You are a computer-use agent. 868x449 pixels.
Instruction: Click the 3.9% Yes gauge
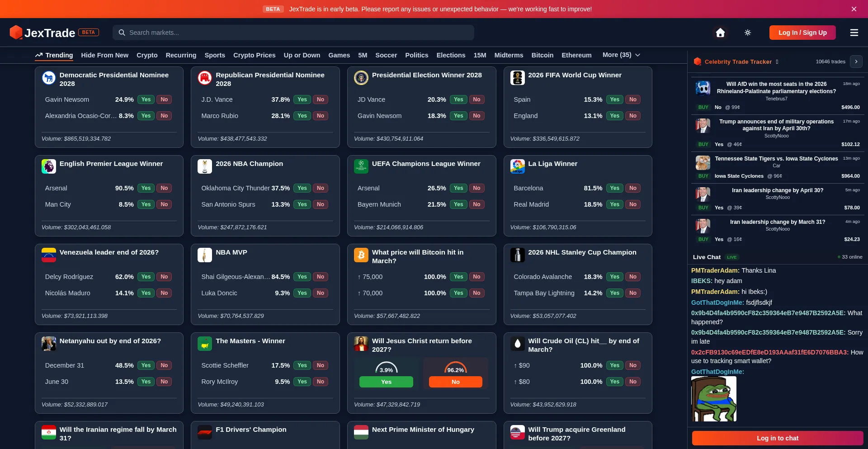(x=387, y=368)
